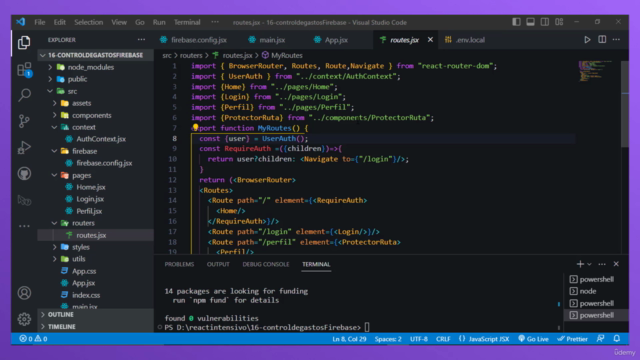Screen dimensions: 640x360
Task: Open Customize Layout icon in title bar
Action: 559,22
